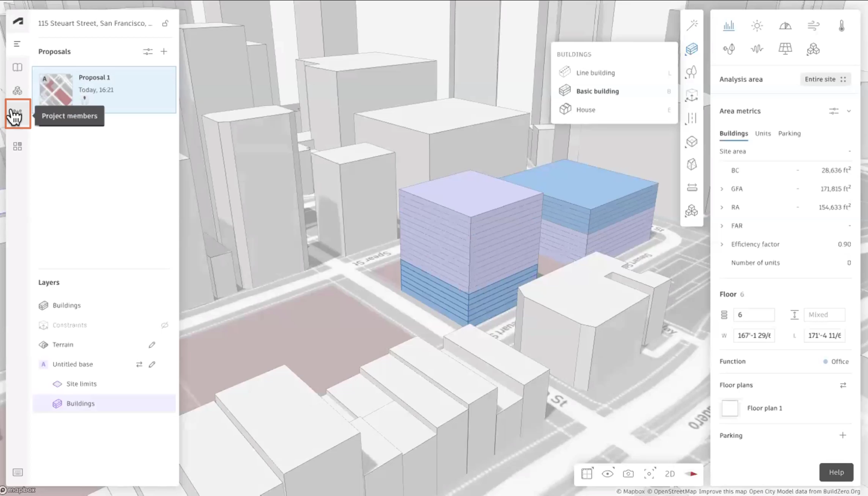This screenshot has height=496, width=868.
Task: Select the 3D building view icon
Action: [692, 49]
